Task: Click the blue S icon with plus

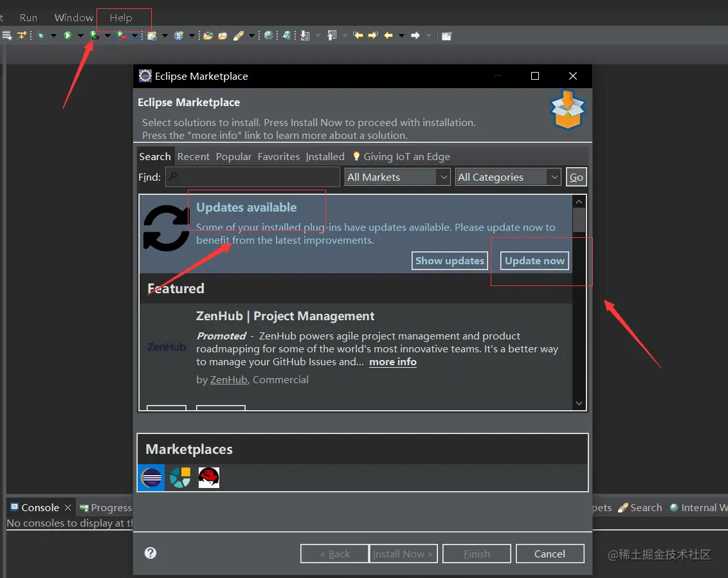Action: coord(179,35)
